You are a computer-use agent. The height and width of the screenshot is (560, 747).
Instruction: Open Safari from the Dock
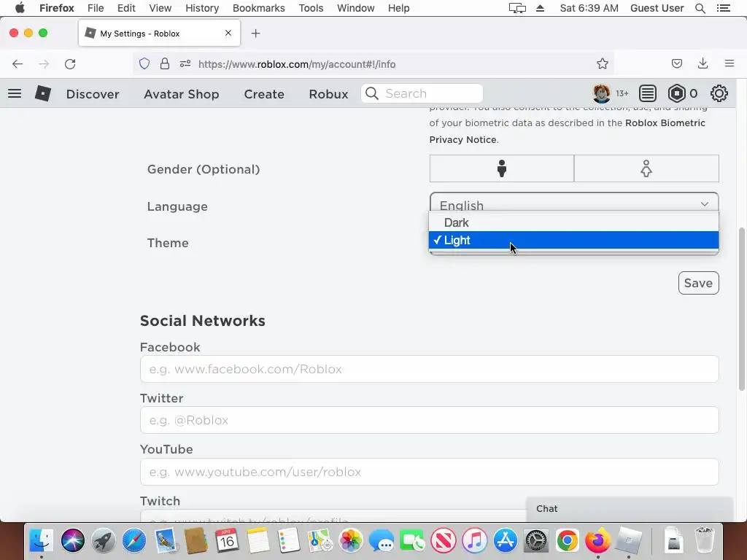[x=134, y=541]
